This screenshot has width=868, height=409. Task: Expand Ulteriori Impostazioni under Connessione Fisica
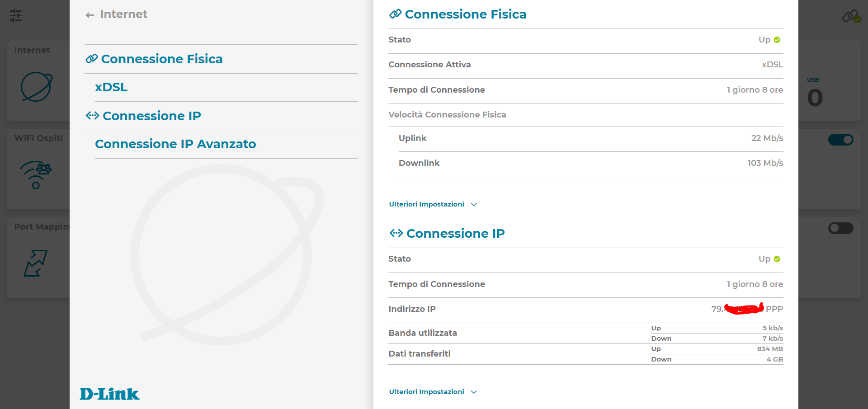433,204
